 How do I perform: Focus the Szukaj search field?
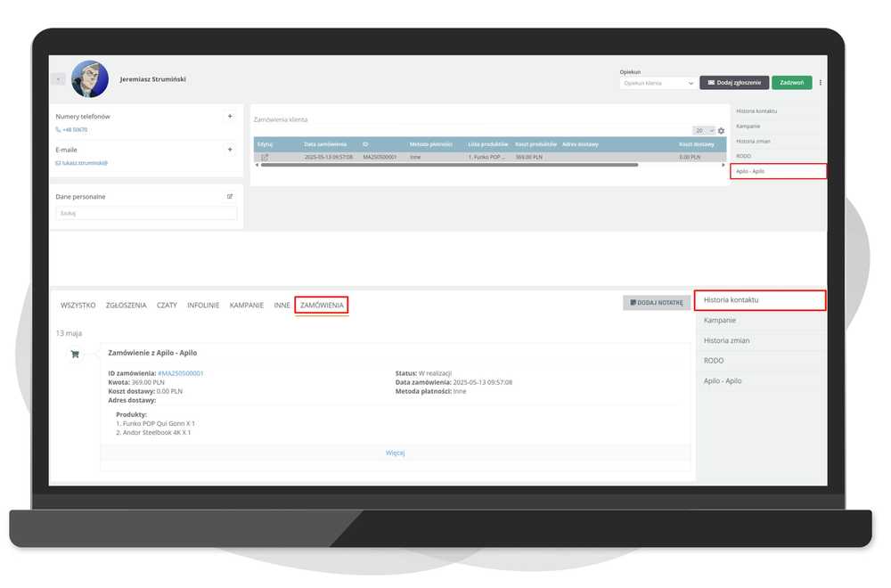click(x=147, y=214)
